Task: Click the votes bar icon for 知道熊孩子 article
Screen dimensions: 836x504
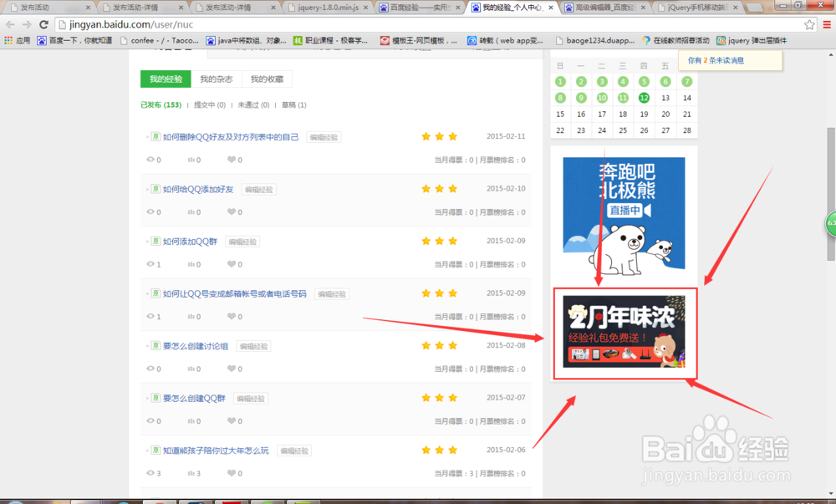Action: 191,473
